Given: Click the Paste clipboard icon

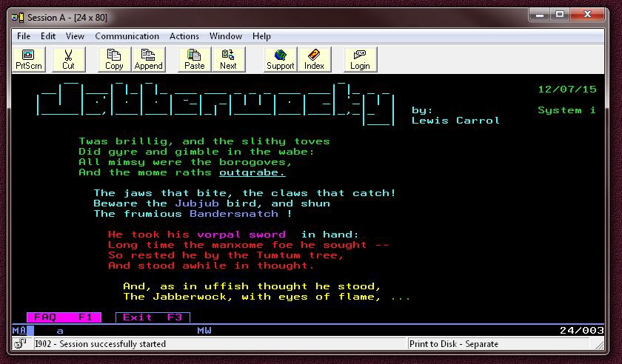Looking at the screenshot, I should pyautogui.click(x=194, y=59).
